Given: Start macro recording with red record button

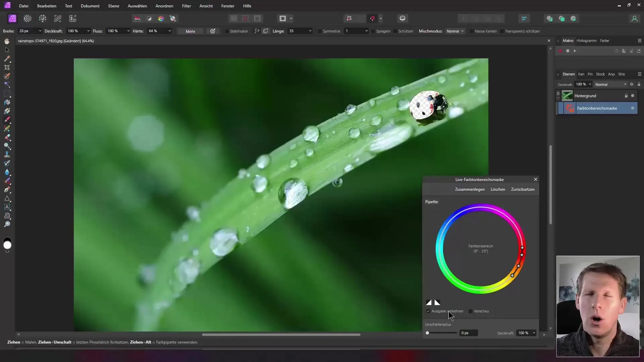Looking at the screenshot, I should 560,51.
